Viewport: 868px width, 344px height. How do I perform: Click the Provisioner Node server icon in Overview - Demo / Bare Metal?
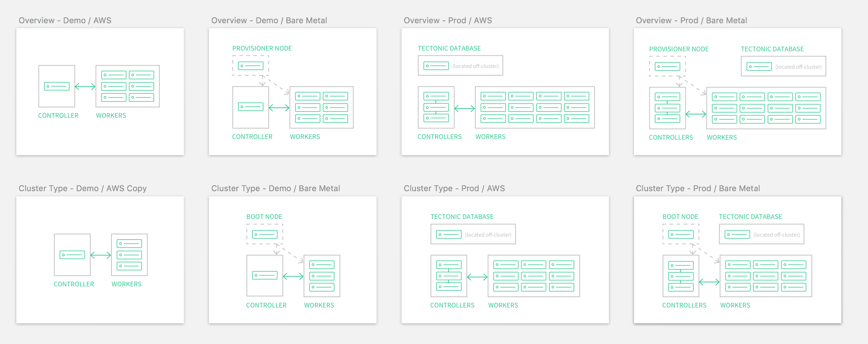pos(251,66)
